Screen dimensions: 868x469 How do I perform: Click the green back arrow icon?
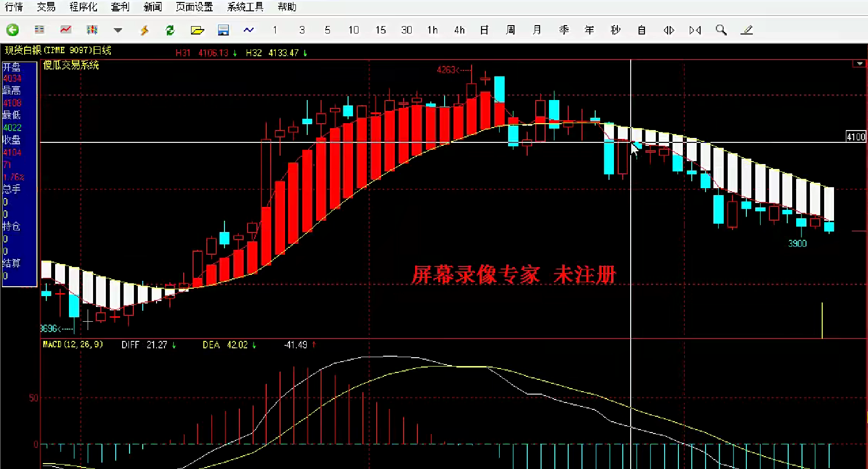pos(13,30)
